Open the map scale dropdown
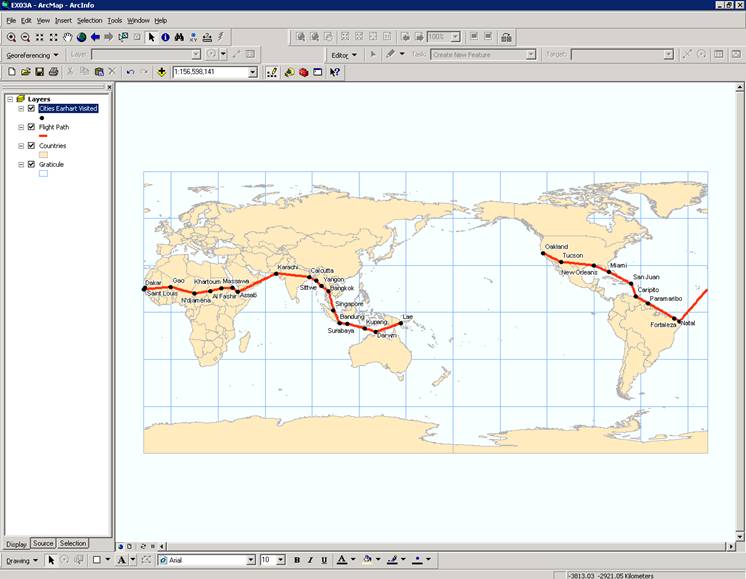Image resolution: width=746 pixels, height=579 pixels. [x=253, y=72]
